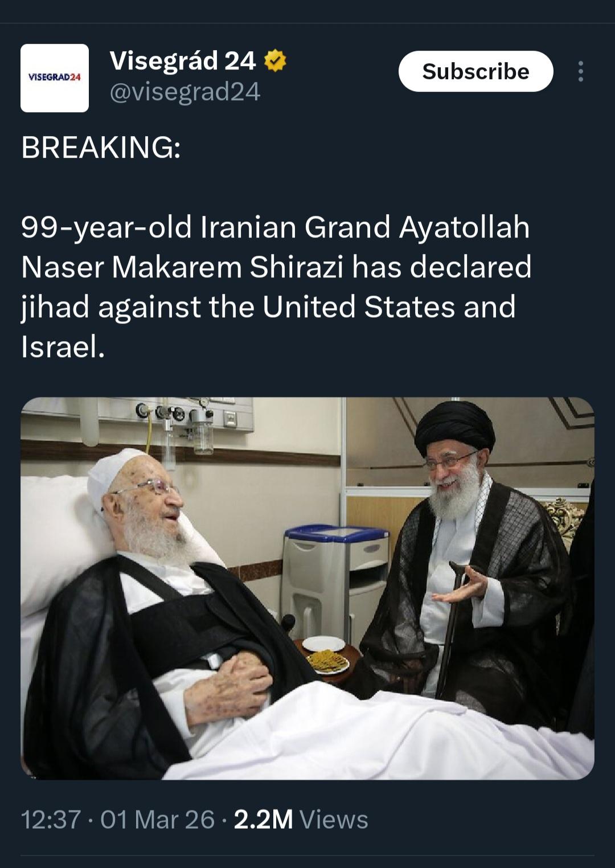
Task: Tap the @visegrad24 handle
Action: 184,91
